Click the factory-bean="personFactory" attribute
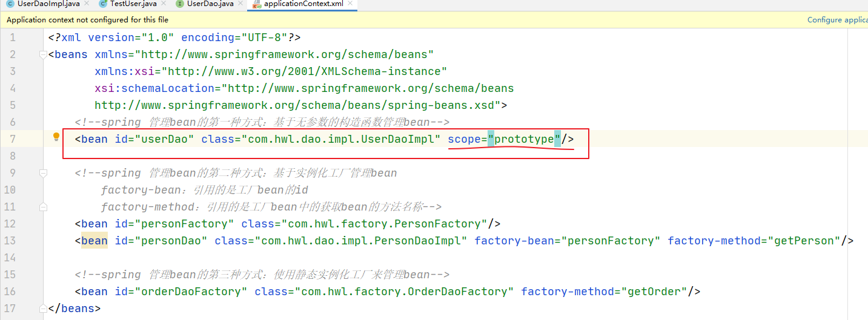 click(x=568, y=241)
